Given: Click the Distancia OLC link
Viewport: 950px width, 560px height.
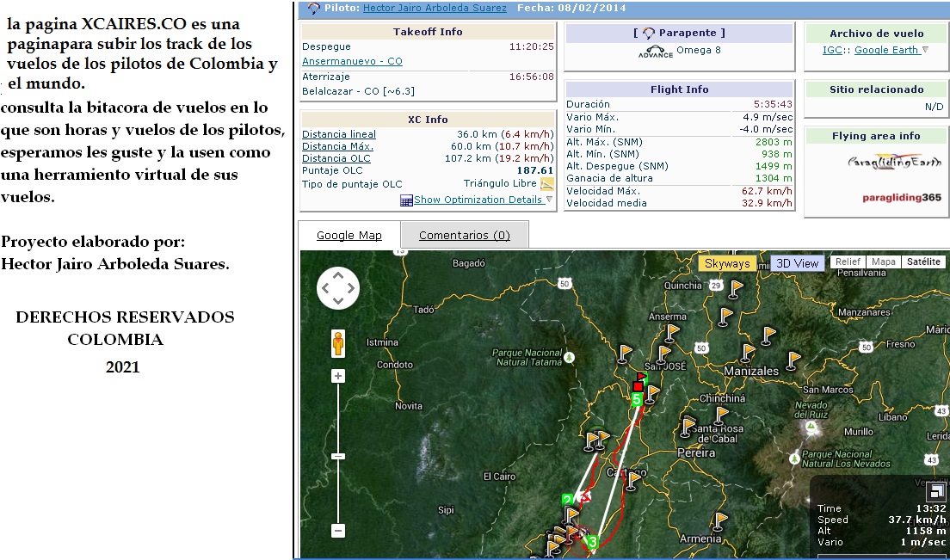Looking at the screenshot, I should coord(336,158).
